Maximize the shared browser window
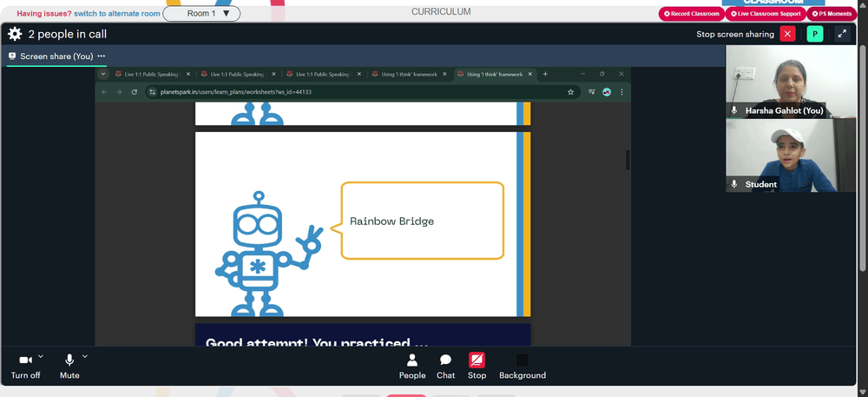This screenshot has width=868, height=397. click(x=602, y=74)
